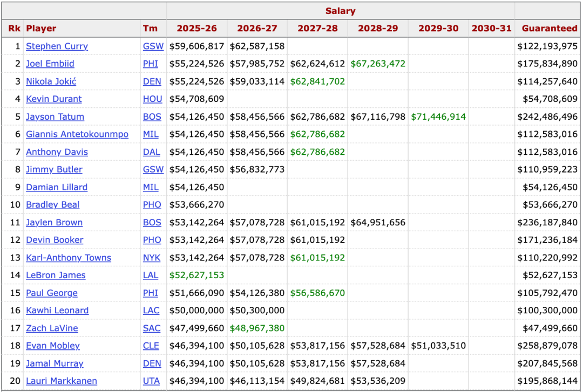Select the Giannis Antetokounmpo link
Screen dimensions: 583x392
(77, 134)
